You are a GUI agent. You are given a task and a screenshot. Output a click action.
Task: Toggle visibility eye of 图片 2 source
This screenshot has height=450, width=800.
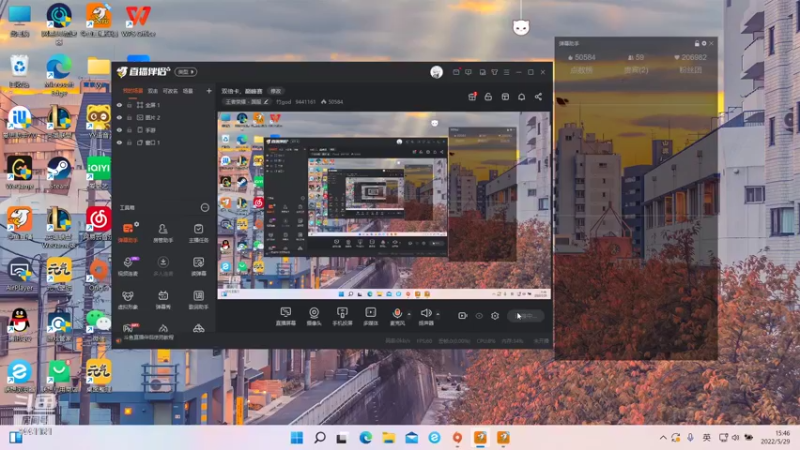click(119, 117)
